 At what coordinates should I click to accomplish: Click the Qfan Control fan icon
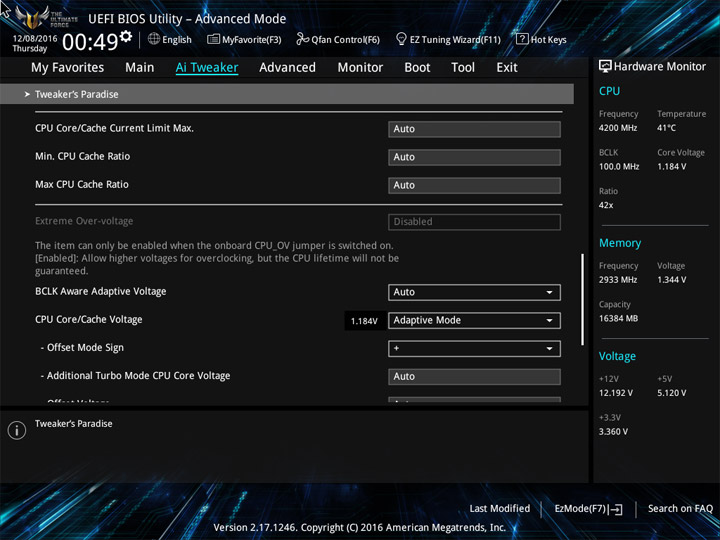point(303,39)
